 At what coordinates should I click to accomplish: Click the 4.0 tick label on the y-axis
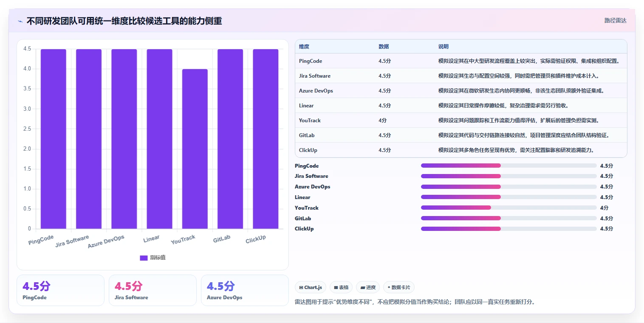pyautogui.click(x=27, y=69)
